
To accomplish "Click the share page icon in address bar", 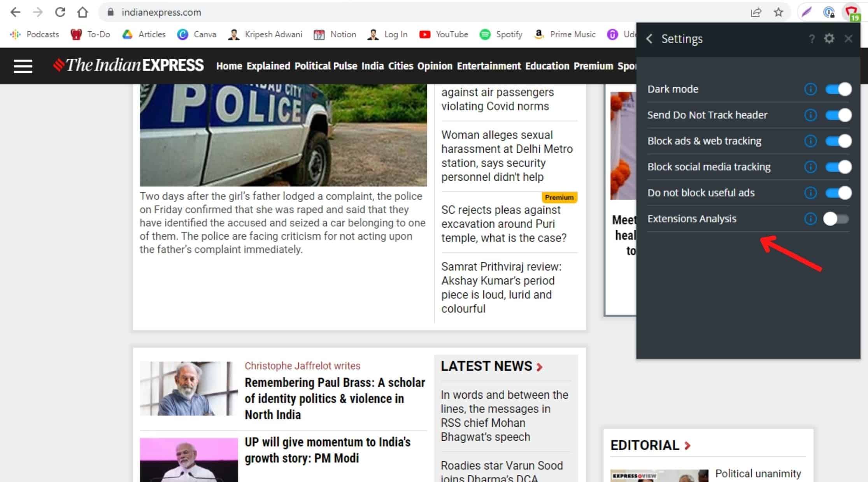I will [x=756, y=12].
